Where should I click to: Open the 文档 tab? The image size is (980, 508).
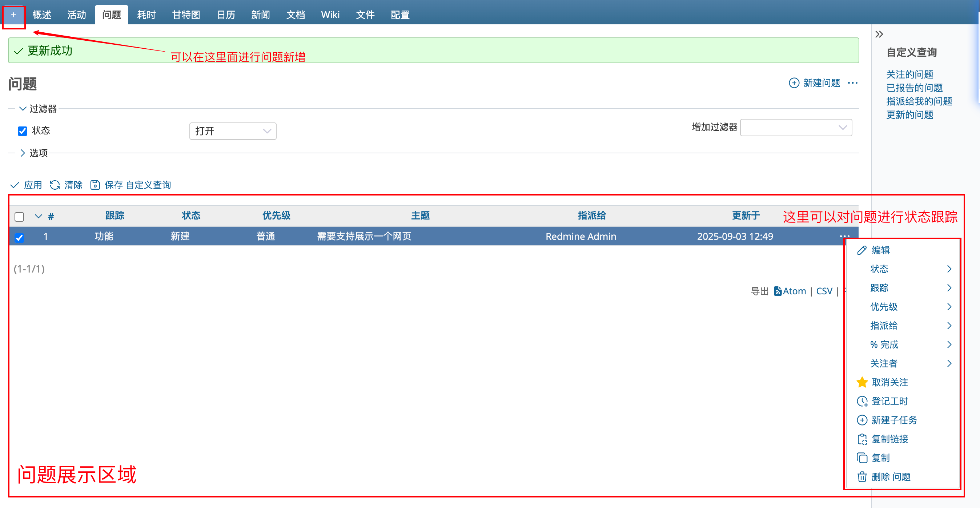pyautogui.click(x=296, y=15)
